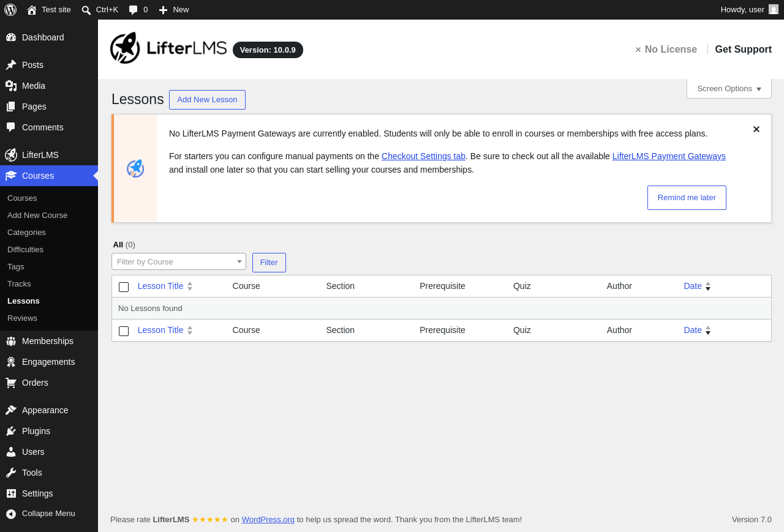784x532 pixels.
Task: Open the WordPress logo menu
Action: tap(10, 9)
